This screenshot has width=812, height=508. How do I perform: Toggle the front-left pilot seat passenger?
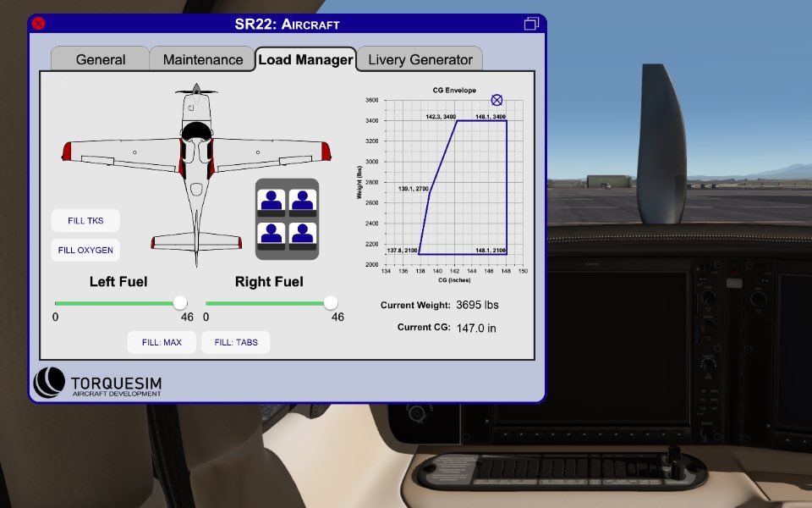coord(272,202)
